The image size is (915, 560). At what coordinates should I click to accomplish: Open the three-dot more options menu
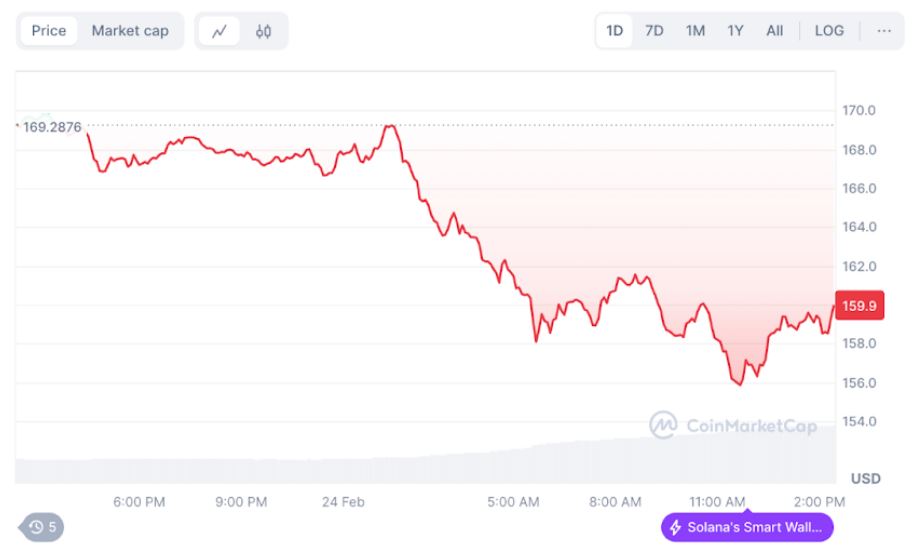(x=884, y=31)
